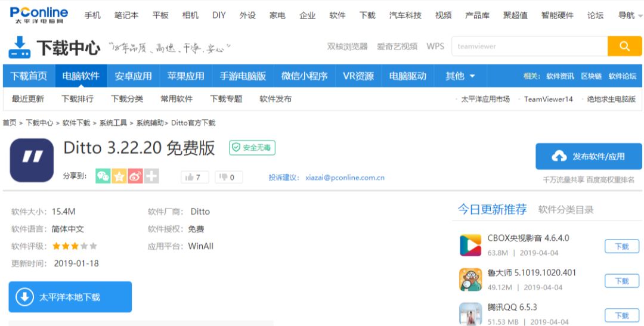This screenshot has width=644, height=326.
Task: Go to 首页 in breadcrumb
Action: point(10,123)
